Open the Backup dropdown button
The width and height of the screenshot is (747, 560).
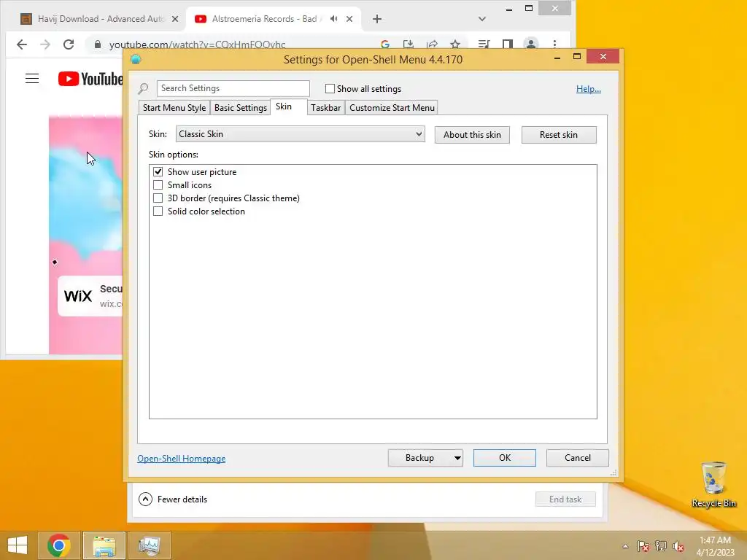point(425,458)
